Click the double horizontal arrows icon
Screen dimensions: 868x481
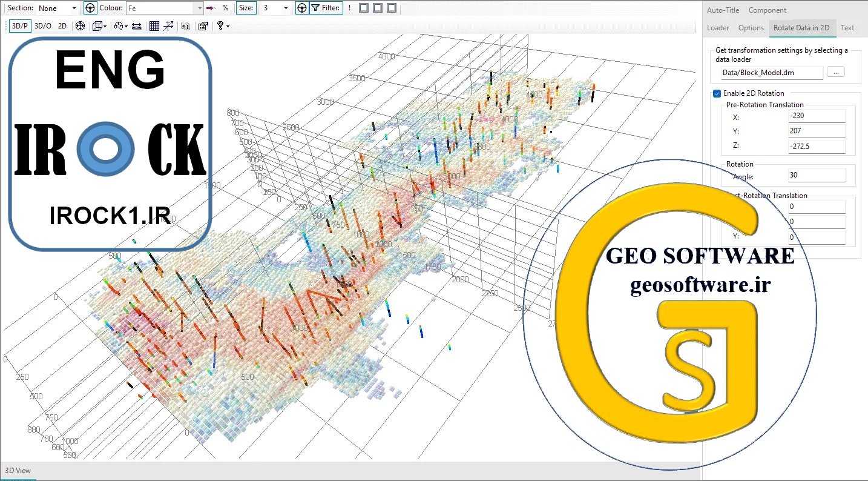pos(137,26)
